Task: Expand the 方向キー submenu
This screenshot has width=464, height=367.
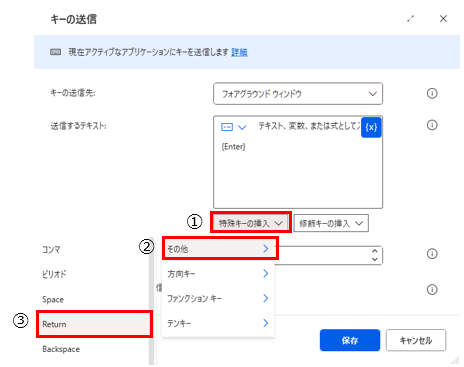Action: (x=218, y=274)
